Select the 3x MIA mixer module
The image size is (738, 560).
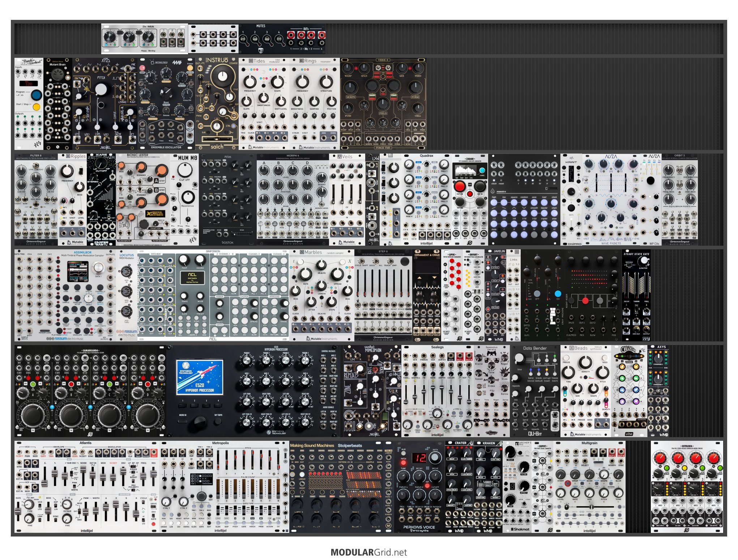tap(145, 39)
